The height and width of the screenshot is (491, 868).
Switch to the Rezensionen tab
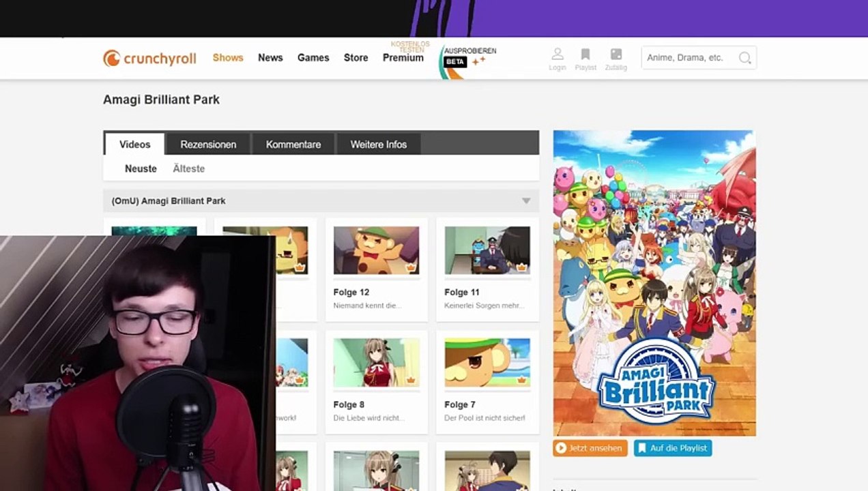pos(208,144)
